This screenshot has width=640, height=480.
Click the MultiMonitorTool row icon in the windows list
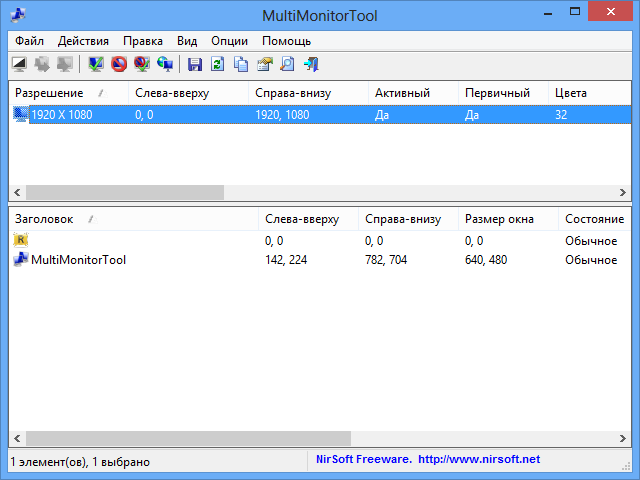click(20, 260)
